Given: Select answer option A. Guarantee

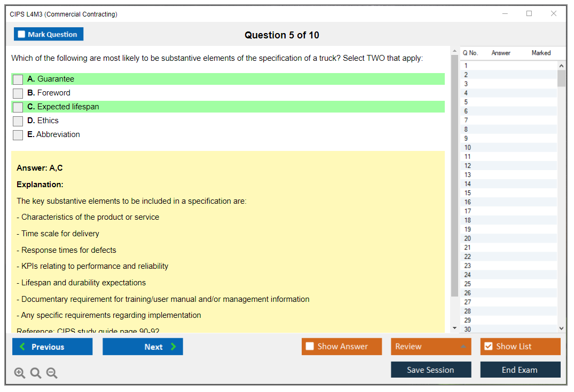Looking at the screenshot, I should click(x=18, y=79).
